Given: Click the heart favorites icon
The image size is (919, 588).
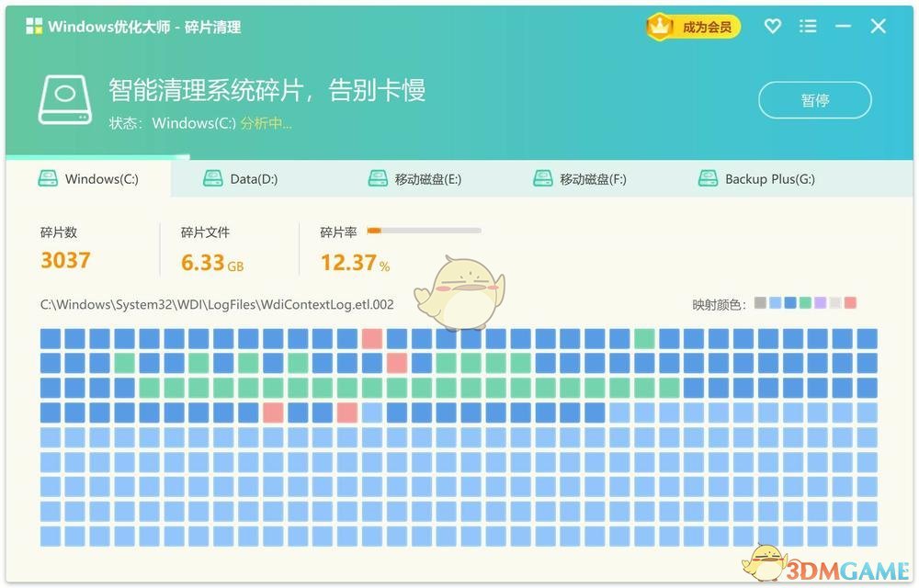Looking at the screenshot, I should pyautogui.click(x=773, y=27).
